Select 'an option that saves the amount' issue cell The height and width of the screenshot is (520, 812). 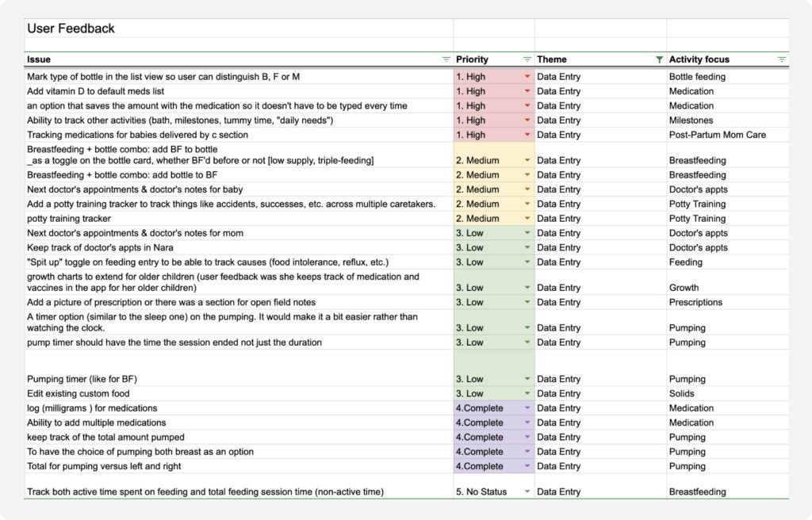click(239, 105)
